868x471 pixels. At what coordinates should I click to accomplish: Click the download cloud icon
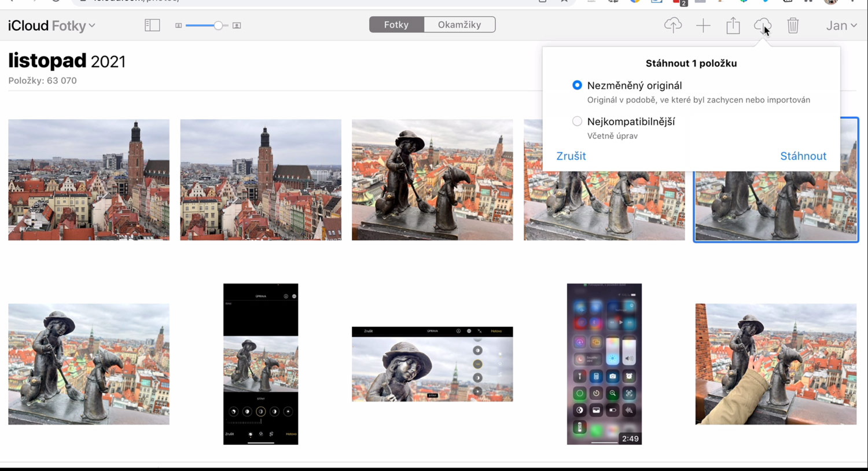pyautogui.click(x=762, y=25)
